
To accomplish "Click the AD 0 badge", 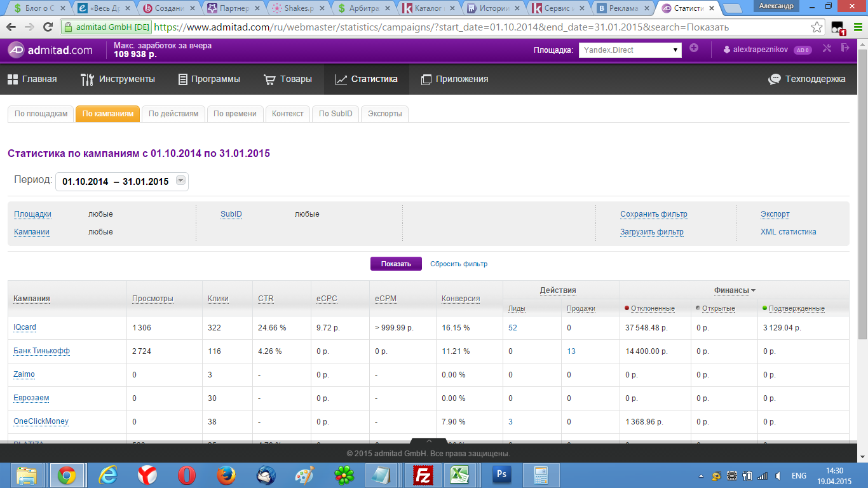I will pos(803,50).
